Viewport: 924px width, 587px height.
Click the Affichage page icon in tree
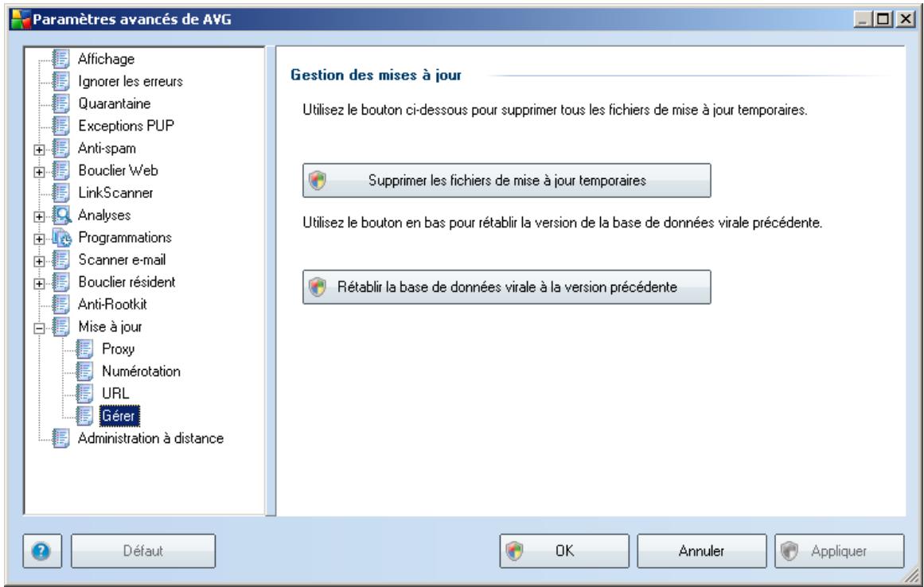point(60,59)
